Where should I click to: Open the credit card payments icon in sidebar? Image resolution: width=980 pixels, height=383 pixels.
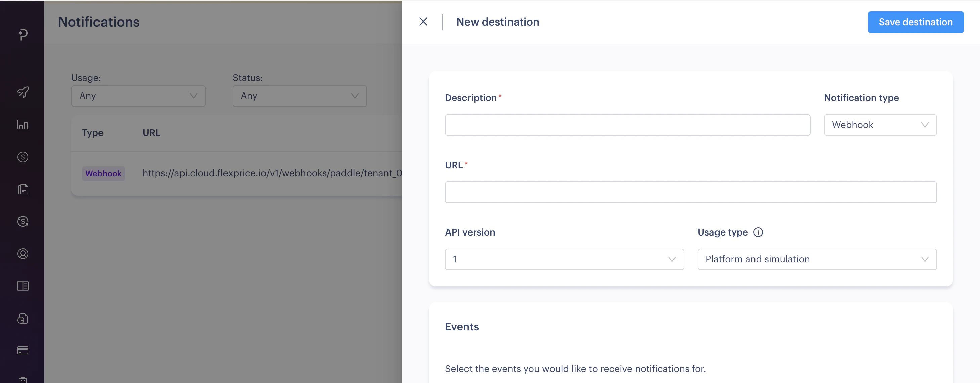23,350
